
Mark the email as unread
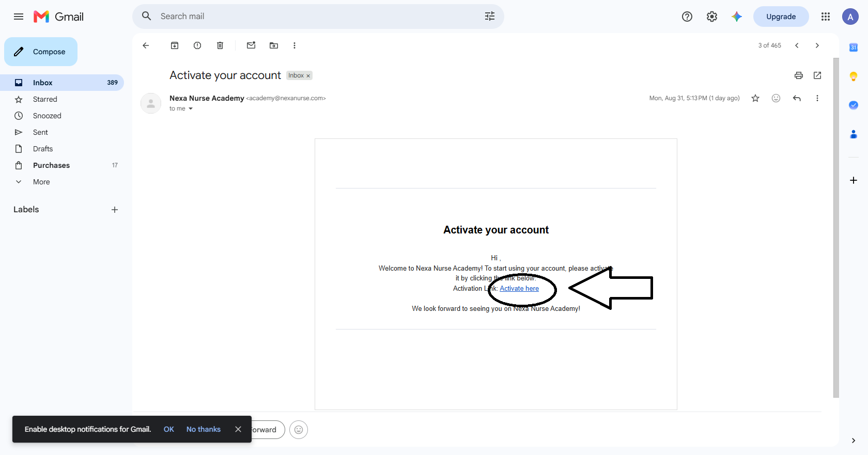pyautogui.click(x=251, y=45)
